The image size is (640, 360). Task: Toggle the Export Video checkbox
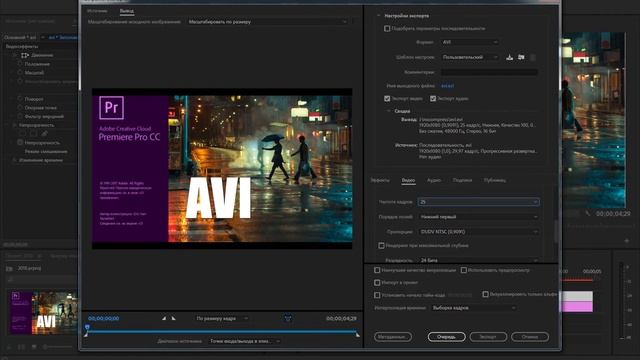(387, 98)
